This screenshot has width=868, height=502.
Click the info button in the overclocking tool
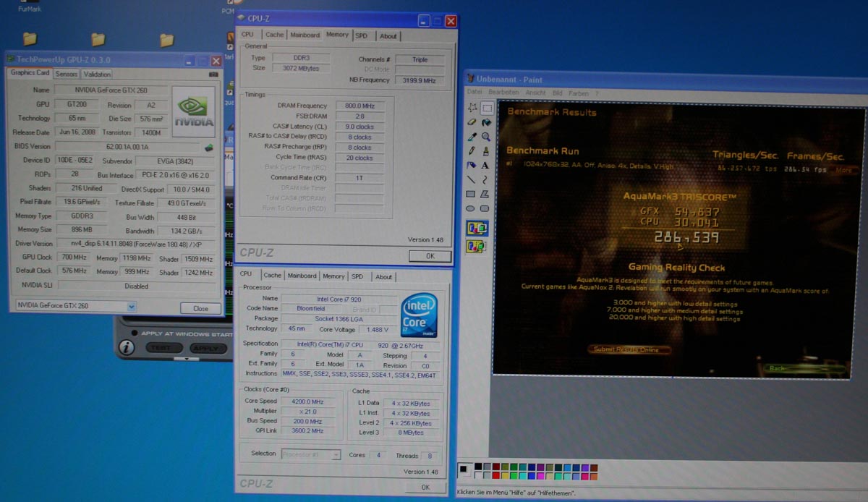[127, 347]
